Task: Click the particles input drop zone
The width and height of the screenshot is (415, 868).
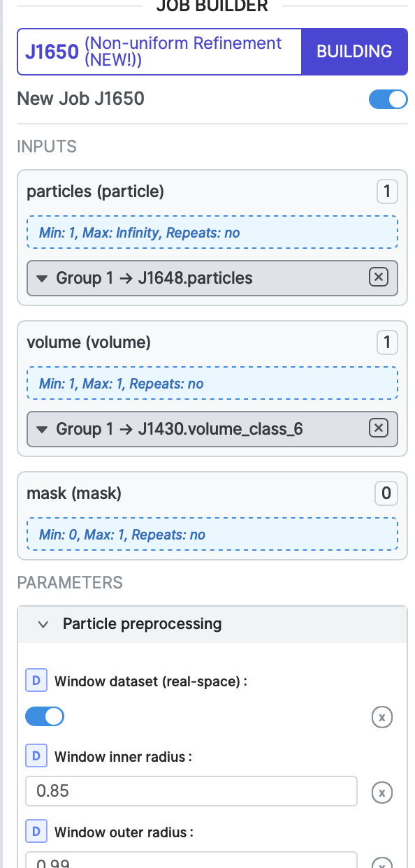Action: (212, 232)
